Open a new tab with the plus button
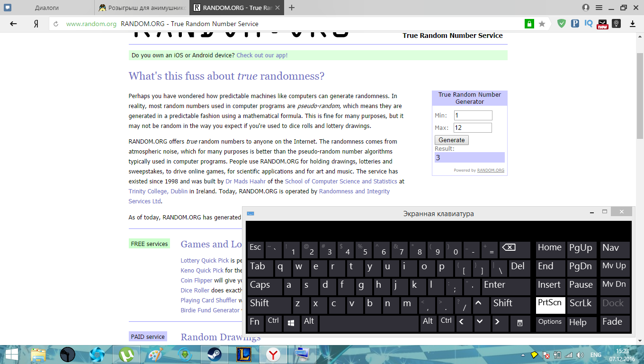The width and height of the screenshot is (644, 364). [292, 7]
